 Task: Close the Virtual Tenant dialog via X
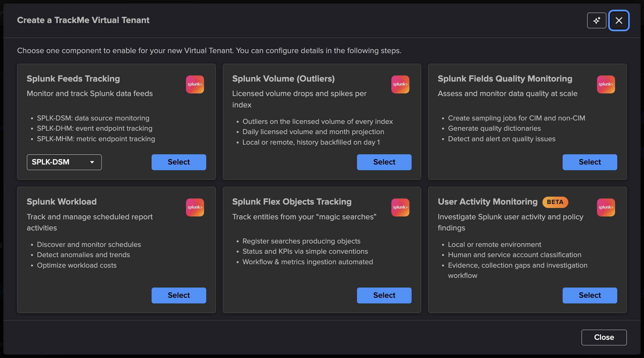[619, 20]
